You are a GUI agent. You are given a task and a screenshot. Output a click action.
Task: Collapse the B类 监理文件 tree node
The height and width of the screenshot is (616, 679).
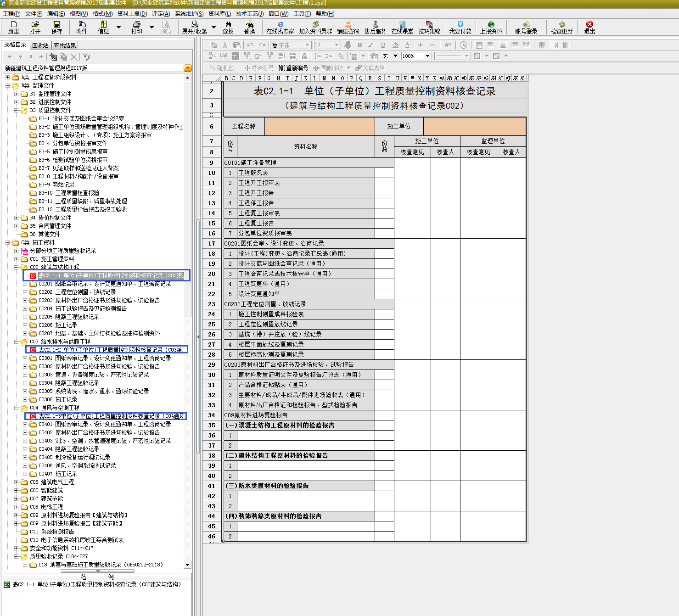tap(8, 85)
